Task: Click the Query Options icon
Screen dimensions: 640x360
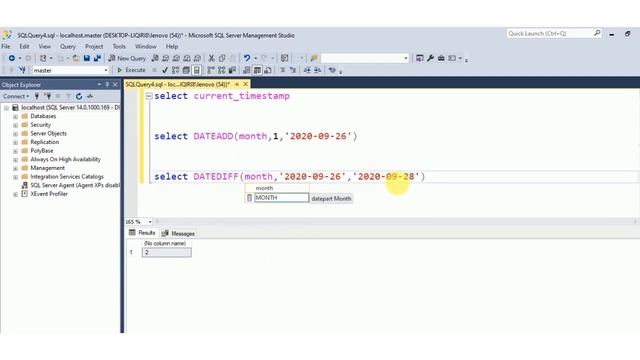Action: point(186,70)
